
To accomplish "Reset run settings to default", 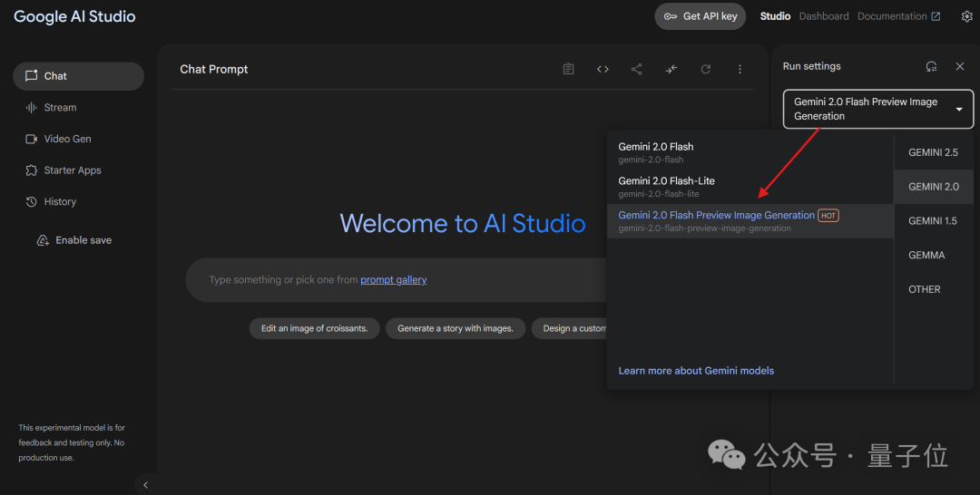I will coord(931,66).
